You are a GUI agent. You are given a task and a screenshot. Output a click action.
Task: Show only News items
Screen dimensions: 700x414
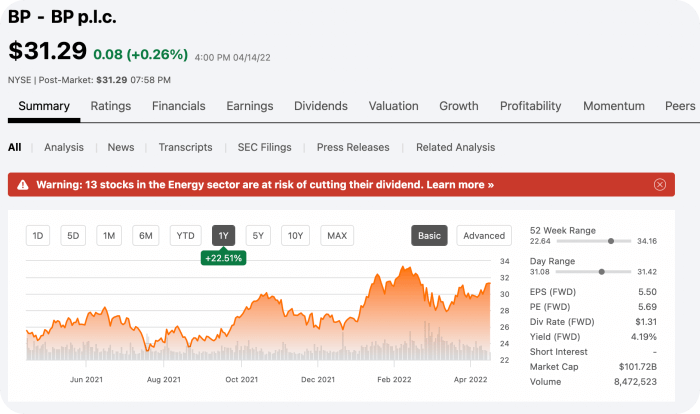[121, 147]
